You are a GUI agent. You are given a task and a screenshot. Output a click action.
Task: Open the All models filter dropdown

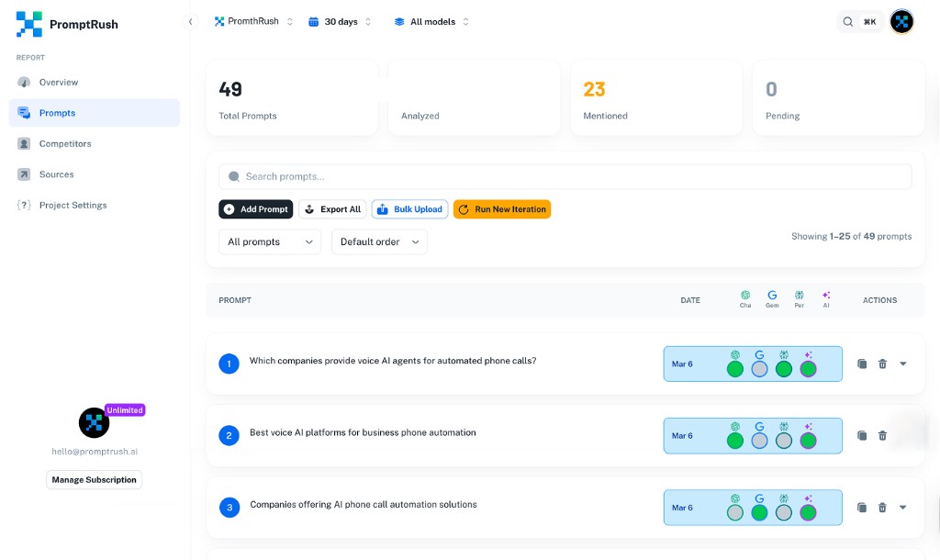tap(431, 21)
